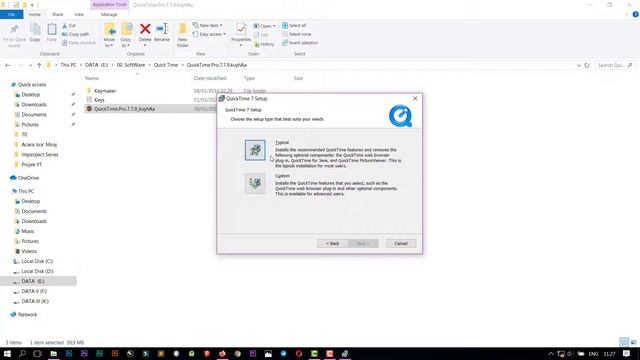The height and width of the screenshot is (360, 640).
Task: Click Quict Time in the breadcrumb
Action: pyautogui.click(x=166, y=65)
